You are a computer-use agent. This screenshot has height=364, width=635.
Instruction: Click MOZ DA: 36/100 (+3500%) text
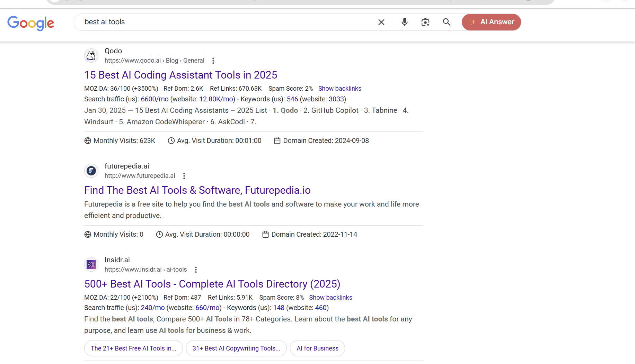(121, 89)
